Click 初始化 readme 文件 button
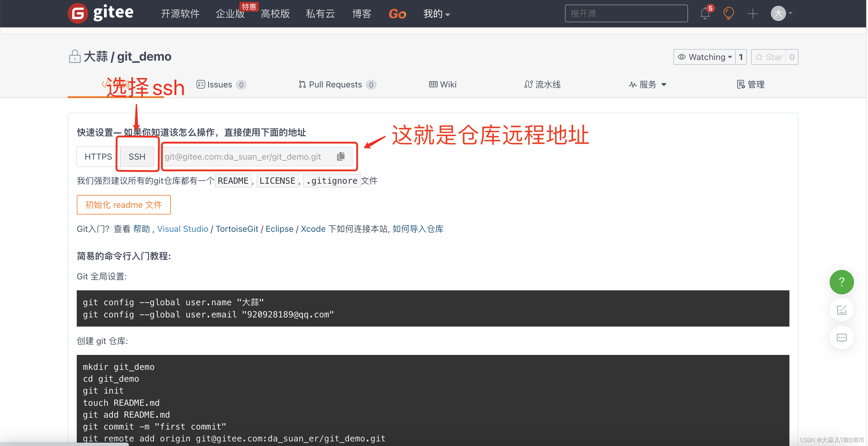 [124, 205]
